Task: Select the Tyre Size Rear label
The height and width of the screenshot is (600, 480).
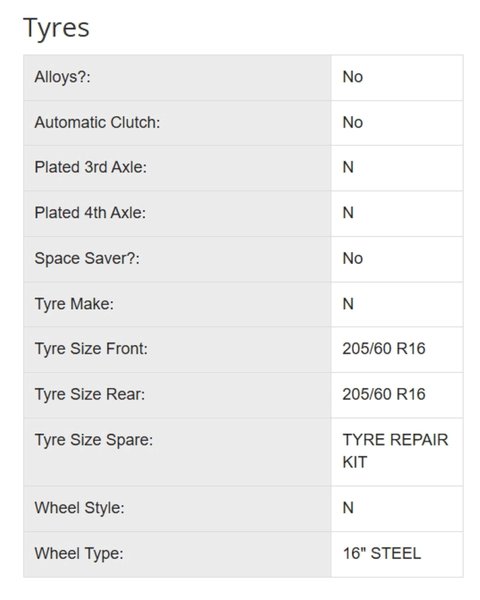Action: click(x=90, y=395)
